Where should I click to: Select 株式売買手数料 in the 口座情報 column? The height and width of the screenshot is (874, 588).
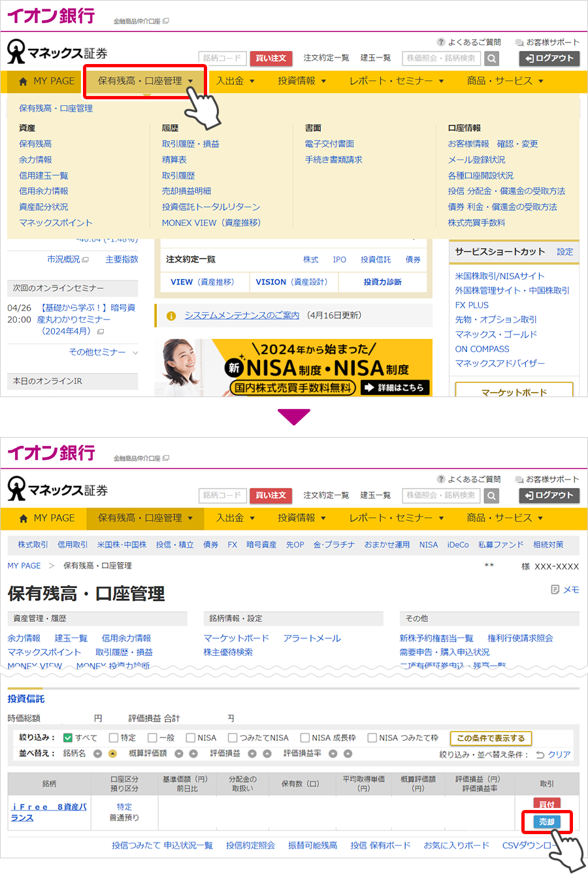pyautogui.click(x=476, y=223)
